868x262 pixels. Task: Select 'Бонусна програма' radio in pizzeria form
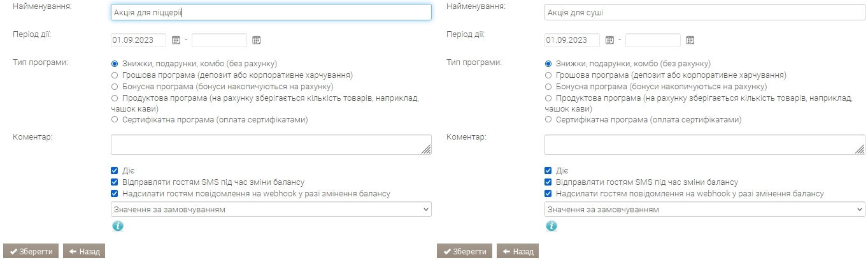click(115, 86)
